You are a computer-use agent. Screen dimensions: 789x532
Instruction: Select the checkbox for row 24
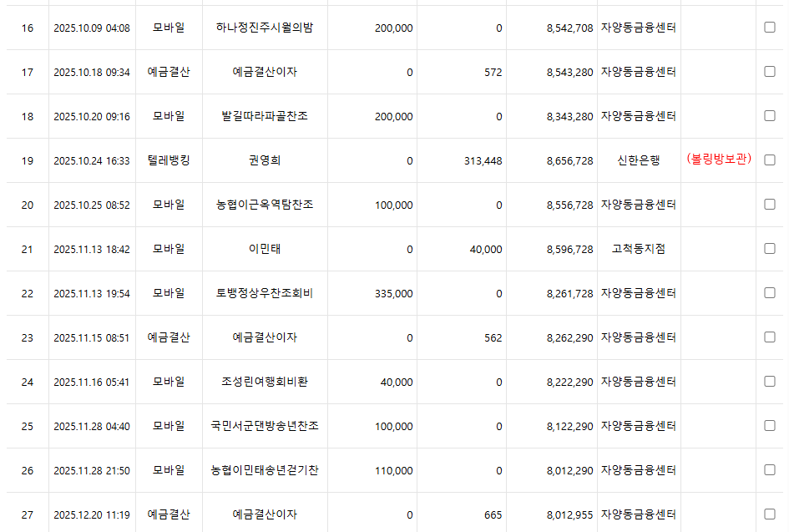(x=769, y=382)
